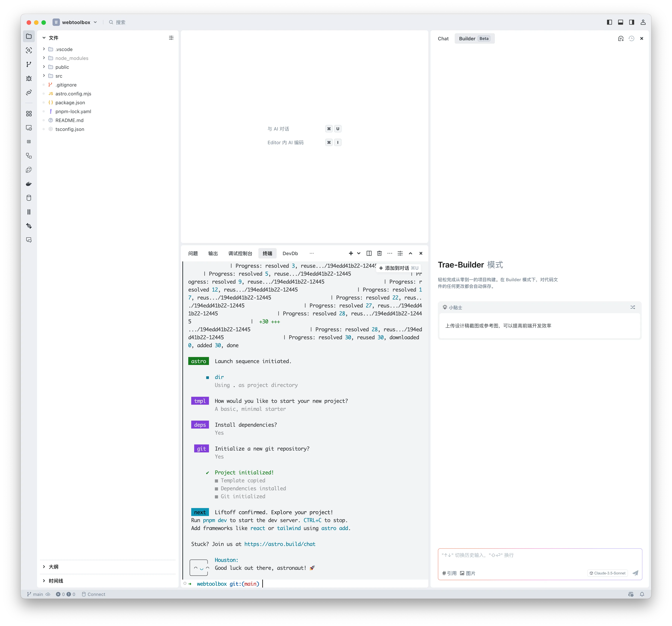Screen dimensions: 672x626
Task: Expand the 大纲 outline section
Action: click(53, 567)
